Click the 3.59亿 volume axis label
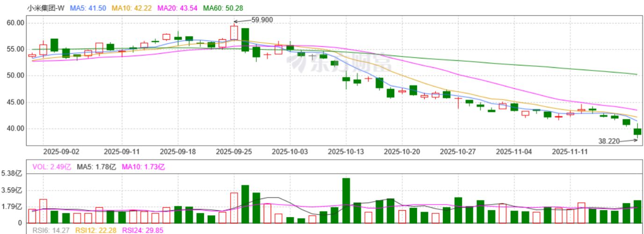 (12, 190)
